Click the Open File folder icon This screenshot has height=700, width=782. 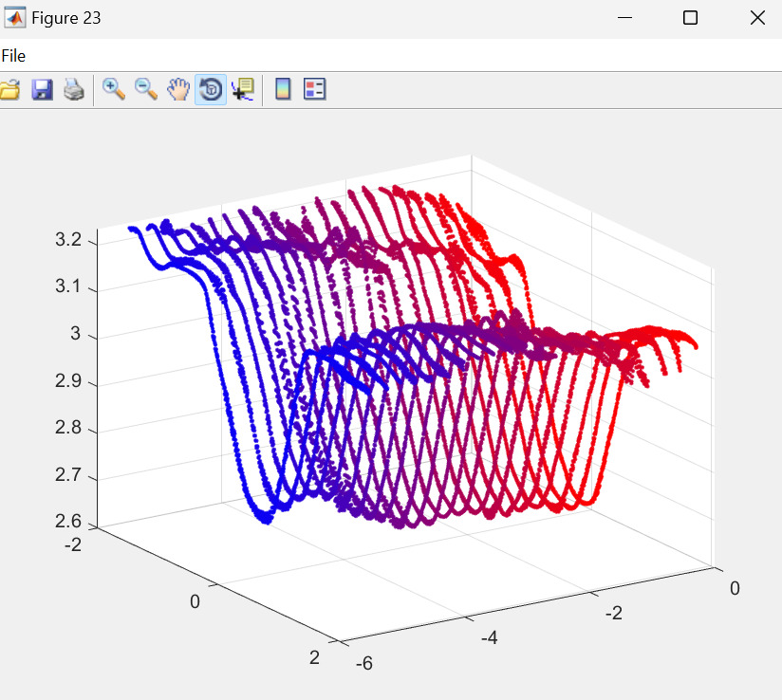coord(9,90)
